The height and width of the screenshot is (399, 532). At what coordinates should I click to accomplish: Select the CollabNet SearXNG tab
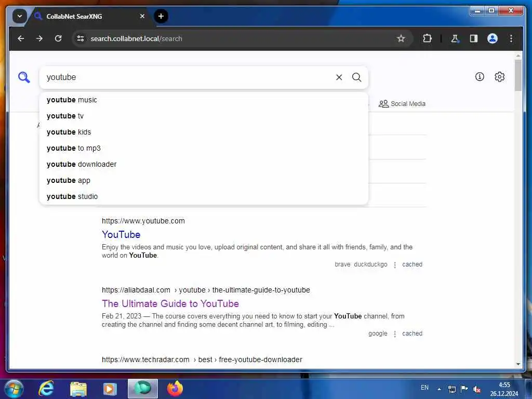[89, 16]
